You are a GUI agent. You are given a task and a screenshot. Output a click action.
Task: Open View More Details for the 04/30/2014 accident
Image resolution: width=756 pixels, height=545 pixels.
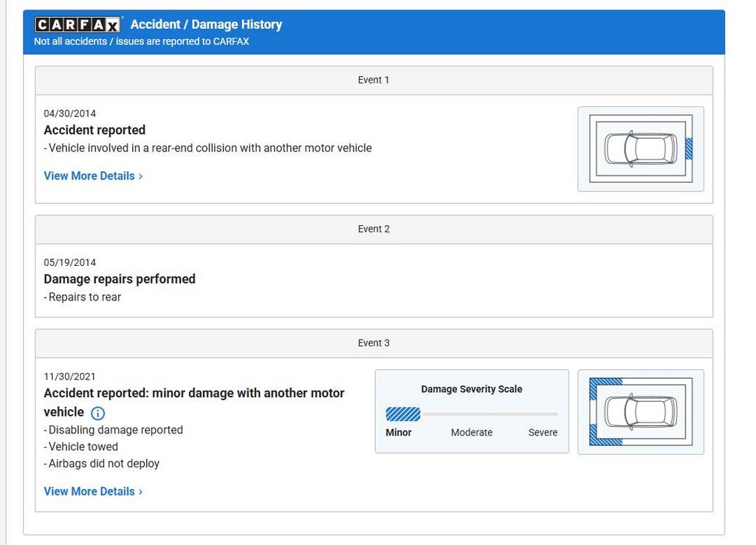(x=93, y=176)
